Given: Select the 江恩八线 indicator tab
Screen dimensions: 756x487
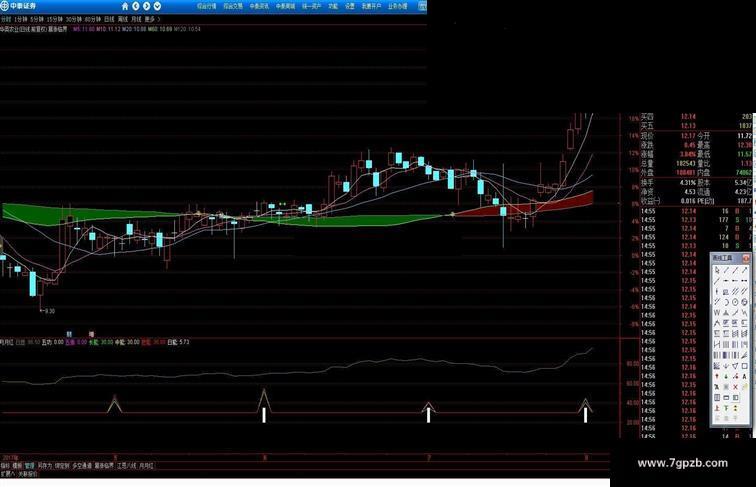Looking at the screenshot, I should [x=127, y=466].
